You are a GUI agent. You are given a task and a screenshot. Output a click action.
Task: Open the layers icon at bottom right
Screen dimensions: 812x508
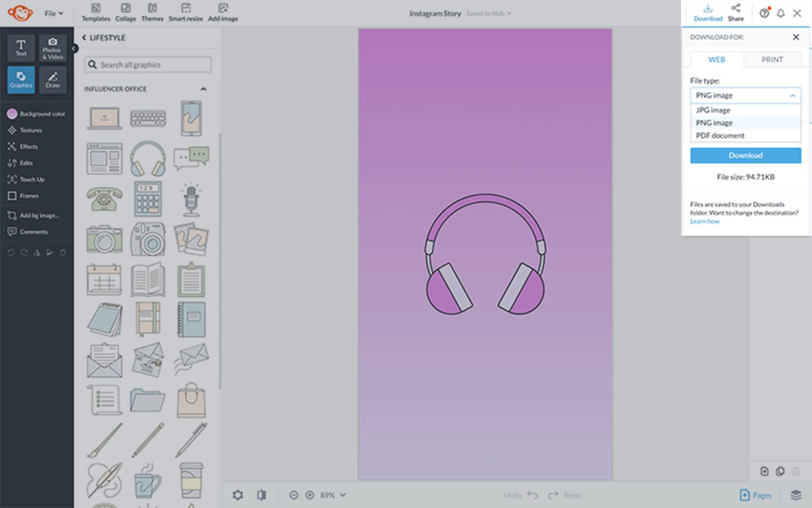coord(796,495)
